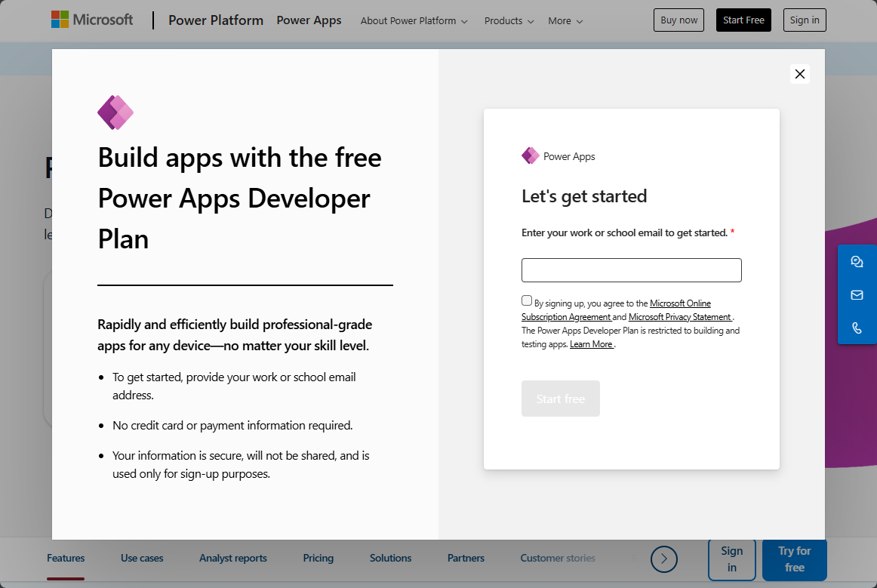Click the phone icon in side panel

[857, 328]
